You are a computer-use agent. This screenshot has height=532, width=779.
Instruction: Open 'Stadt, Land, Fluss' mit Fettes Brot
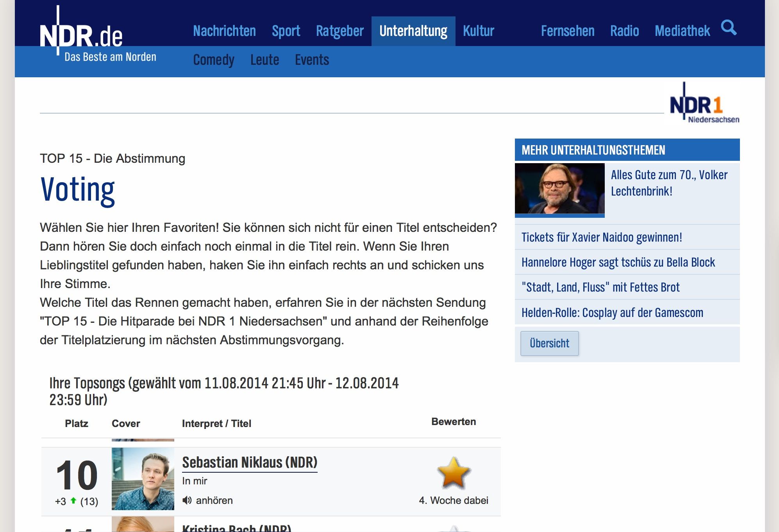point(601,287)
